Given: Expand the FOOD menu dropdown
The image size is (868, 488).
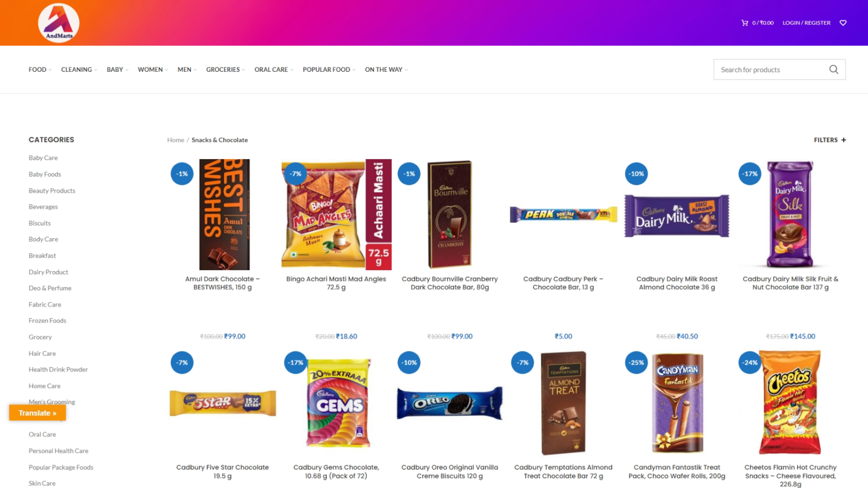Looking at the screenshot, I should [40, 70].
